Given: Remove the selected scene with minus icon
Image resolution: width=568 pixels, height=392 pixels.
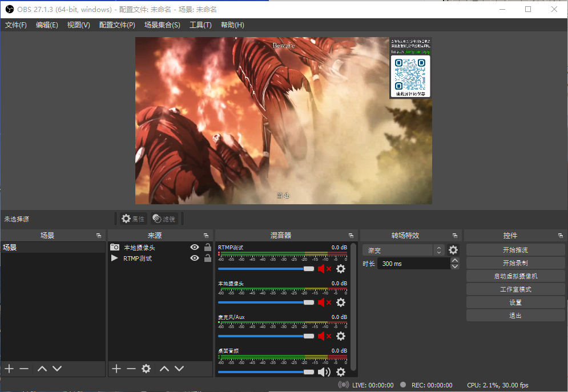Looking at the screenshot, I should coord(24,369).
